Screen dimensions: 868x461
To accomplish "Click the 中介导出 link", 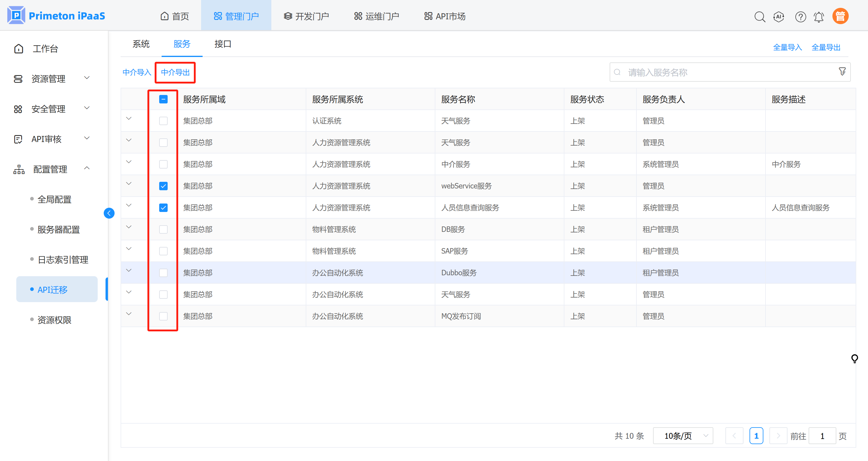I will pyautogui.click(x=175, y=72).
